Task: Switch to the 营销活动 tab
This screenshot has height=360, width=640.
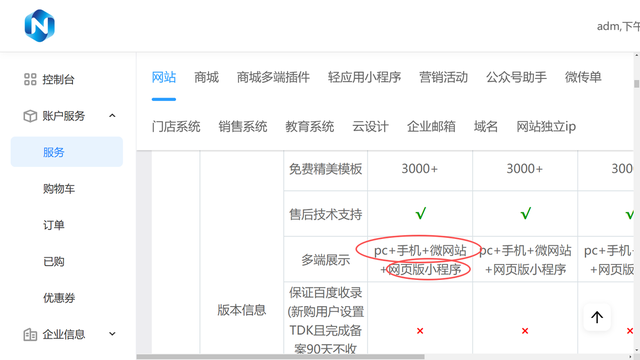Action: coord(444,77)
